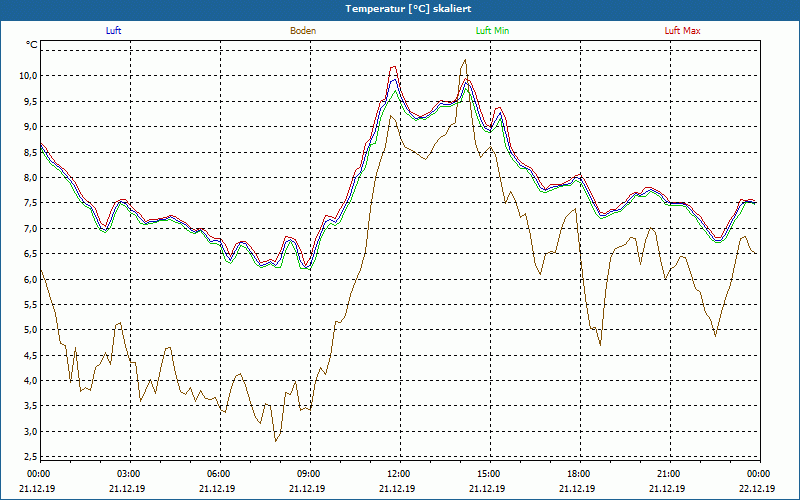The width and height of the screenshot is (800, 500).
Task: Click the 9,0 y-axis value
Action: (30, 127)
